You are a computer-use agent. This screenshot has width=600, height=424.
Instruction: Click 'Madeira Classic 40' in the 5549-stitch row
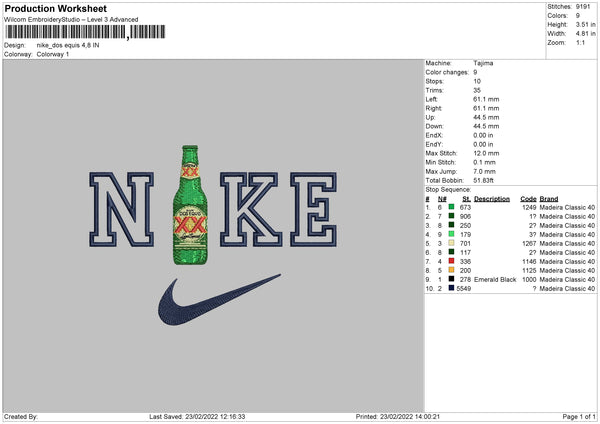pyautogui.click(x=567, y=289)
